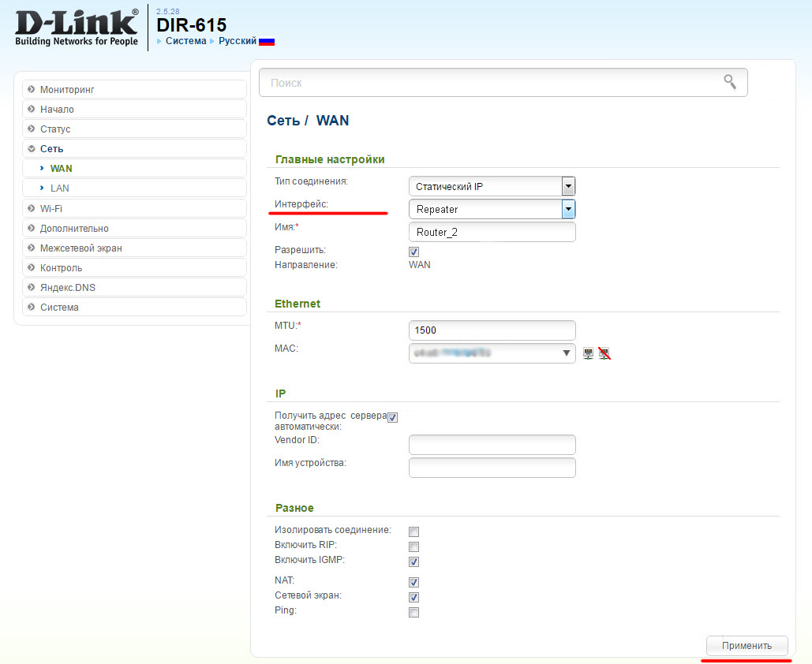This screenshot has width=812, height=664.
Task: Click the MTU field with 1500
Action: tap(492, 330)
